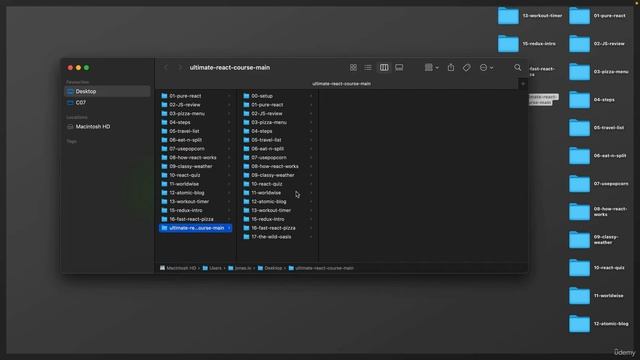Select 07-usepopcorn in the first column

pyautogui.click(x=196, y=149)
